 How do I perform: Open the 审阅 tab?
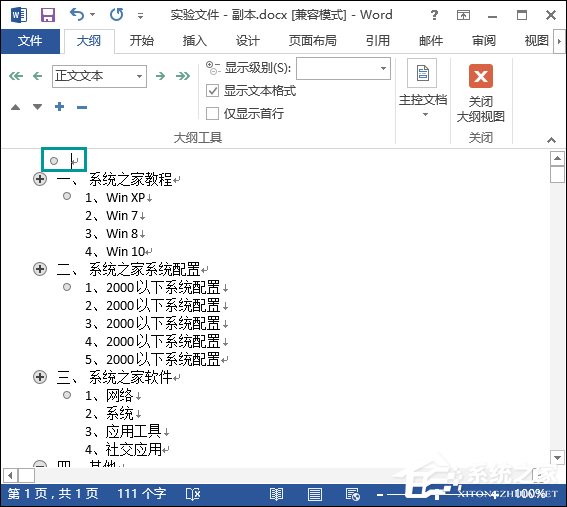point(484,41)
